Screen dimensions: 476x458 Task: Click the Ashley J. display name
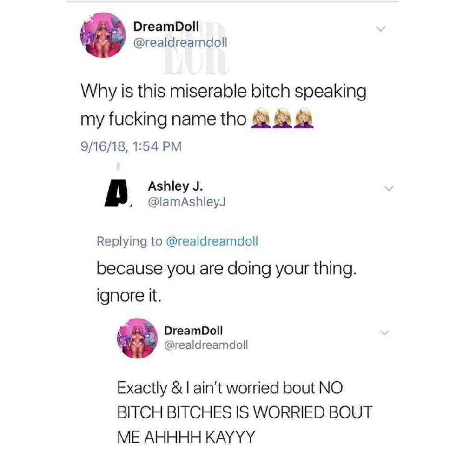point(175,186)
